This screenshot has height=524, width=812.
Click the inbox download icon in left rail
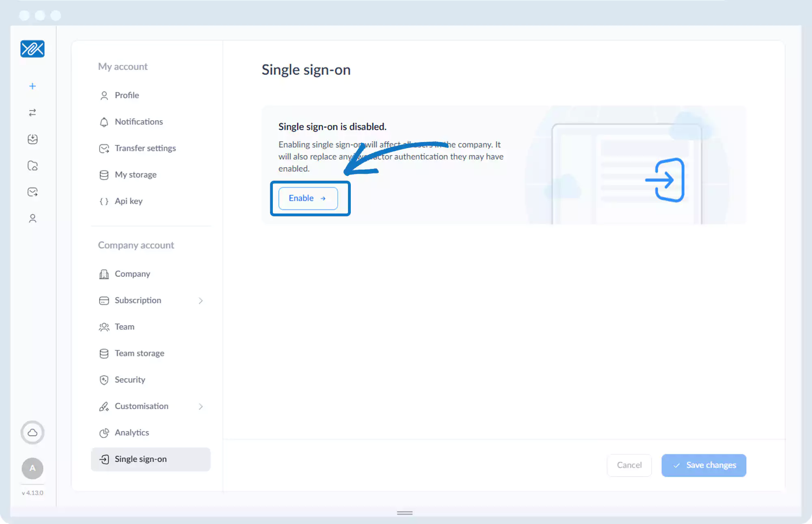[32, 139]
